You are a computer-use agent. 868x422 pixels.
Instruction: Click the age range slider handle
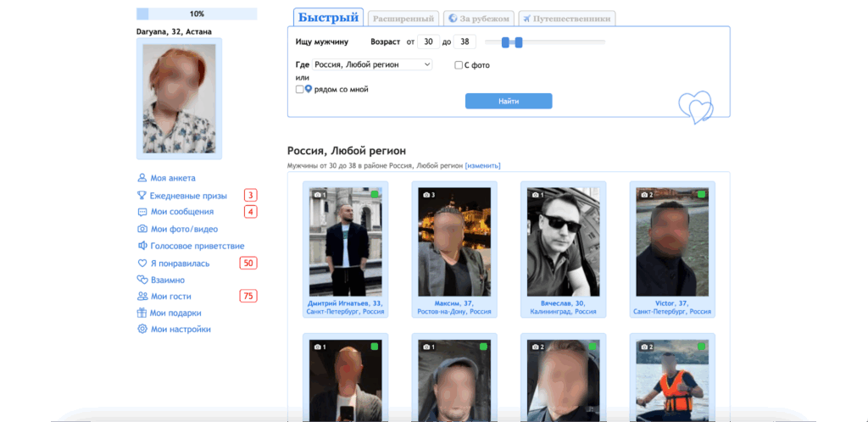coord(505,42)
